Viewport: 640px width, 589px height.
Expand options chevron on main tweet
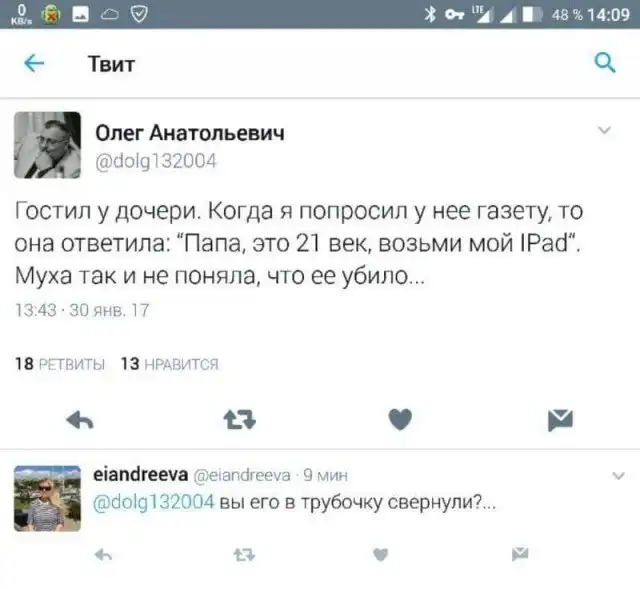pyautogui.click(x=604, y=130)
